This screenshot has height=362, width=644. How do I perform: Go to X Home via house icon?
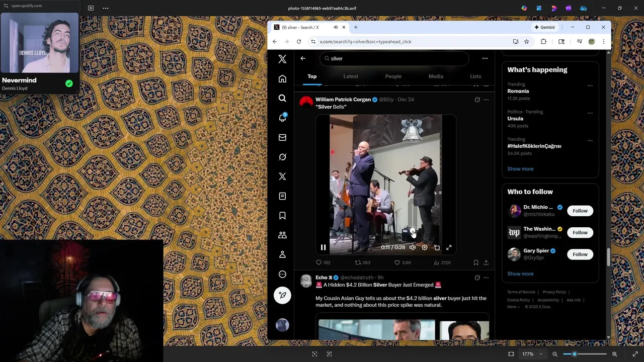[x=282, y=79]
